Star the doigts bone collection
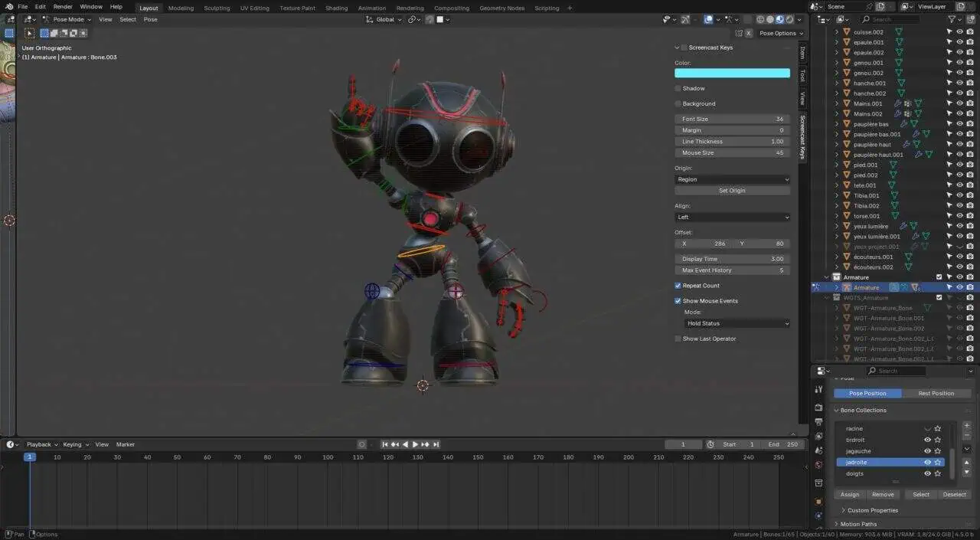Image resolution: width=980 pixels, height=540 pixels. [x=938, y=473]
